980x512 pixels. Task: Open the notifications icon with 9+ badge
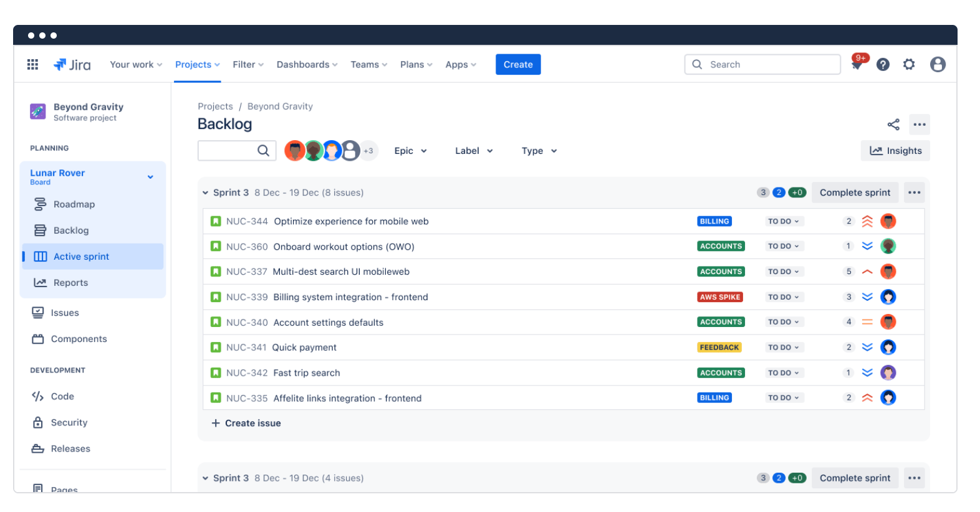click(x=858, y=63)
